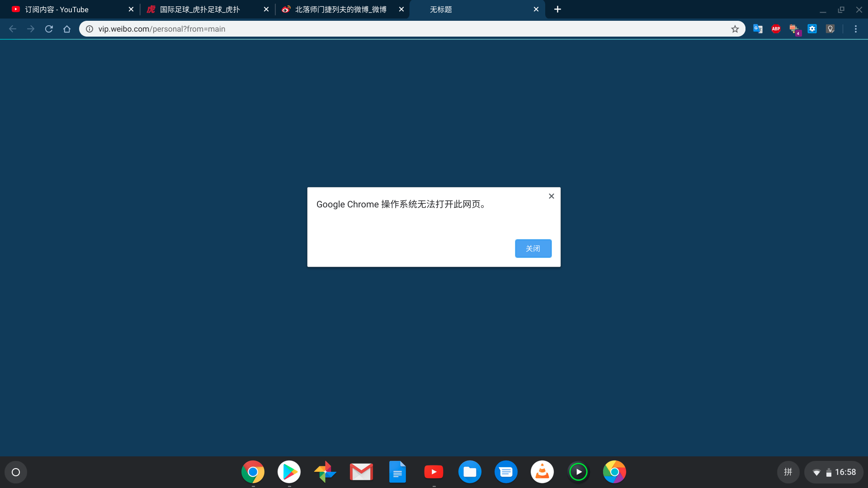Bookmark this page with the star icon
The width and height of the screenshot is (868, 488).
click(735, 29)
